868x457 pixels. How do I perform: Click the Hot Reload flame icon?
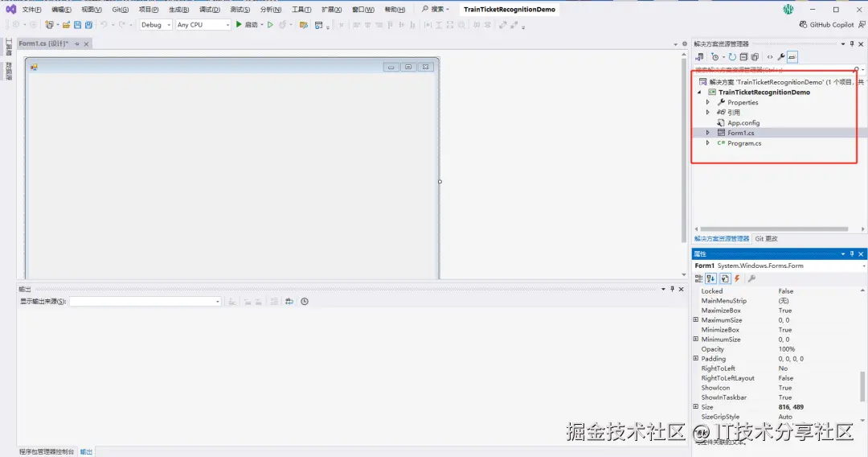coord(283,24)
